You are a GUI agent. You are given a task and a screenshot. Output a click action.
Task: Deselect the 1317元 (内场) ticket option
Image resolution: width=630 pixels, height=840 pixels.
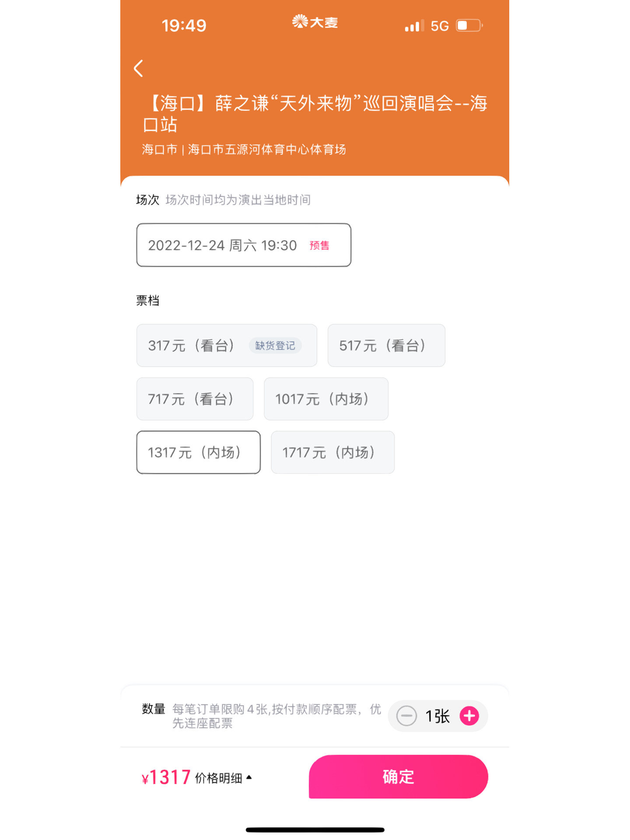[198, 452]
